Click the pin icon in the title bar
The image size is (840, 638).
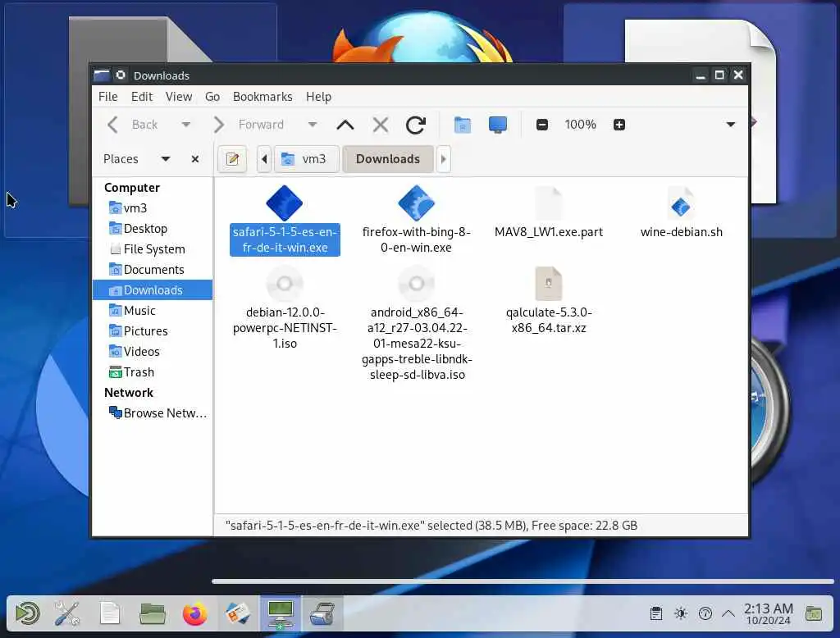click(x=121, y=75)
